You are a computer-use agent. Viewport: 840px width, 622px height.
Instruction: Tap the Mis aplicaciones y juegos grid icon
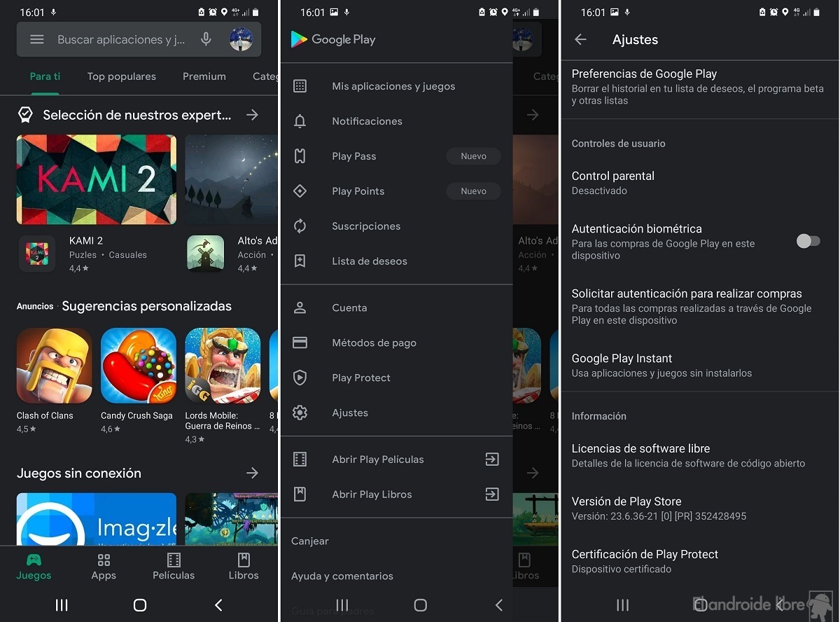(x=300, y=86)
